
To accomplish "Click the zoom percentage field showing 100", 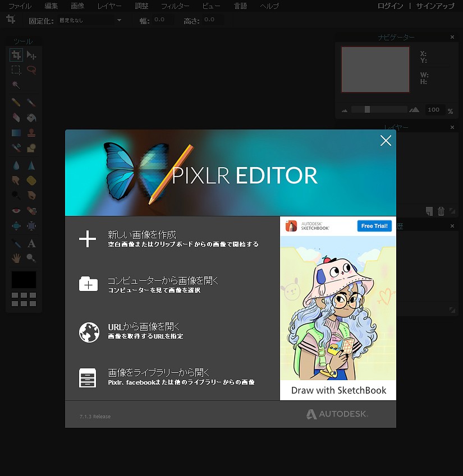I will click(434, 110).
